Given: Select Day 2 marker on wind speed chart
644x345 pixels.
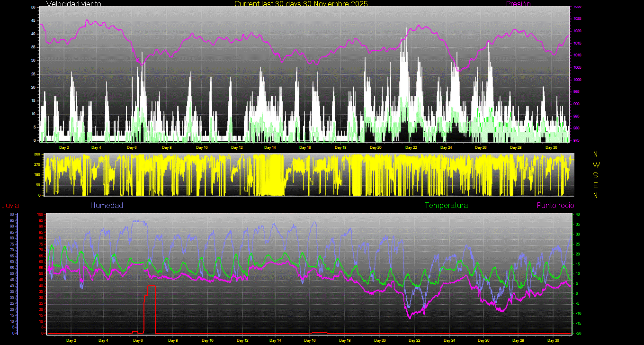Looking at the screenshot, I should click(64, 147).
